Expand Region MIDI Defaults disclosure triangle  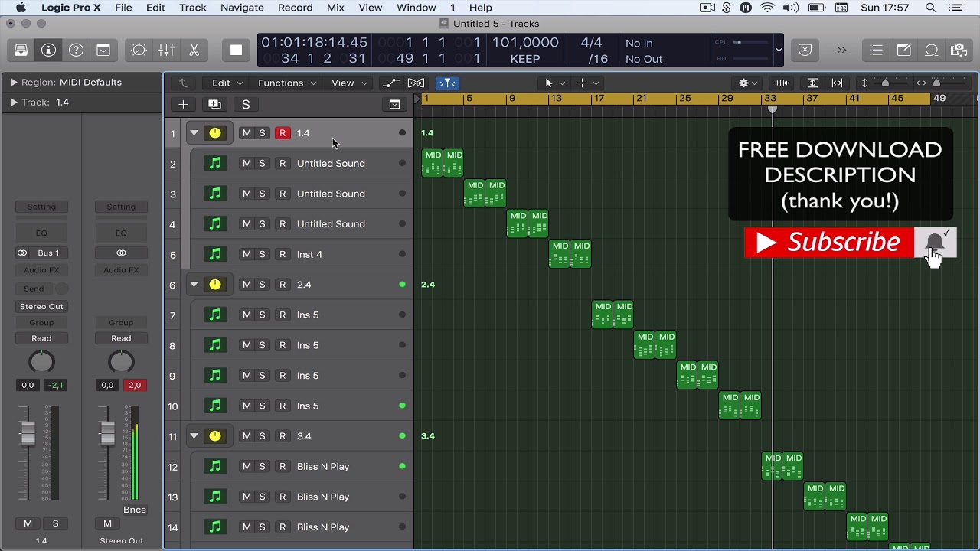[x=13, y=82]
